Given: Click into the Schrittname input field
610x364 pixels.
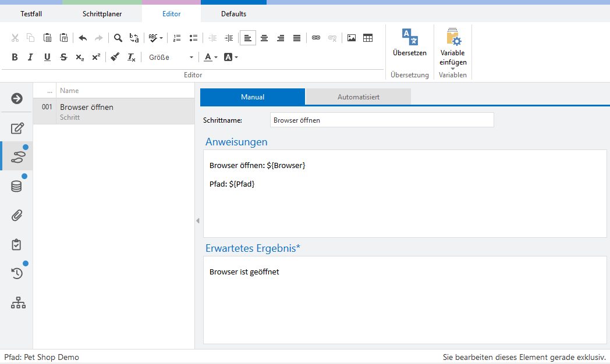Looking at the screenshot, I should click(x=381, y=120).
